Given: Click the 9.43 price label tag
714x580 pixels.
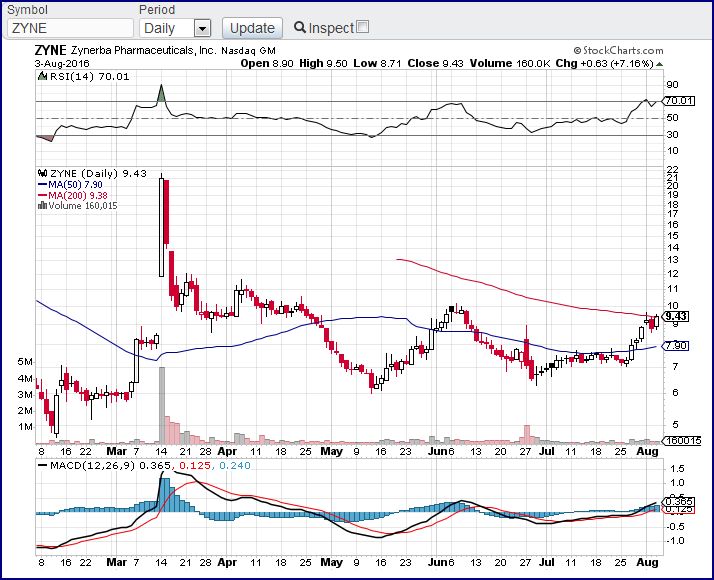Looking at the screenshot, I should (x=676, y=316).
